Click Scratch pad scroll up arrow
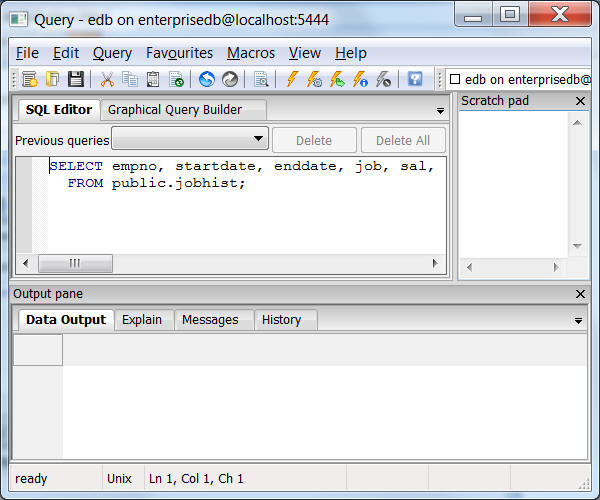This screenshot has width=600, height=500. pyautogui.click(x=577, y=123)
